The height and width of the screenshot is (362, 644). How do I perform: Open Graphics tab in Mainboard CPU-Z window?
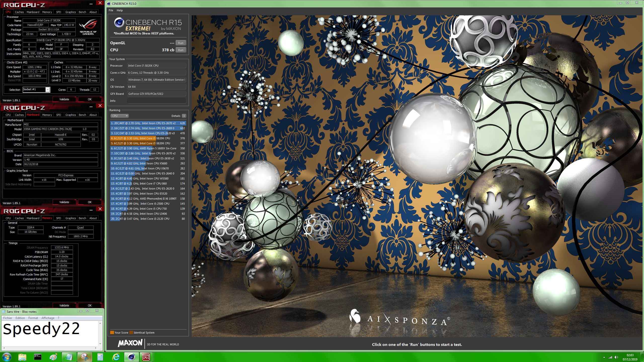coord(70,115)
